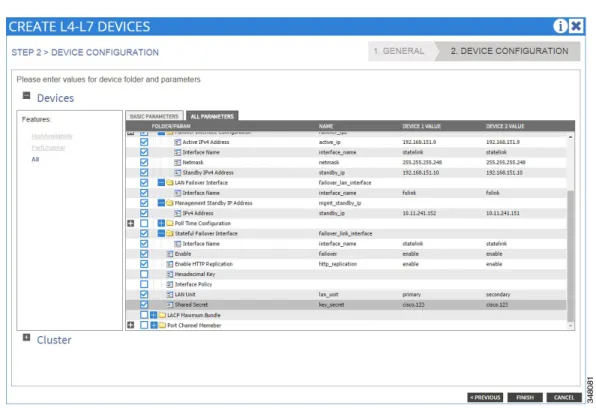Click the Previous button
Screen dimensions: 596x414
coord(485,397)
